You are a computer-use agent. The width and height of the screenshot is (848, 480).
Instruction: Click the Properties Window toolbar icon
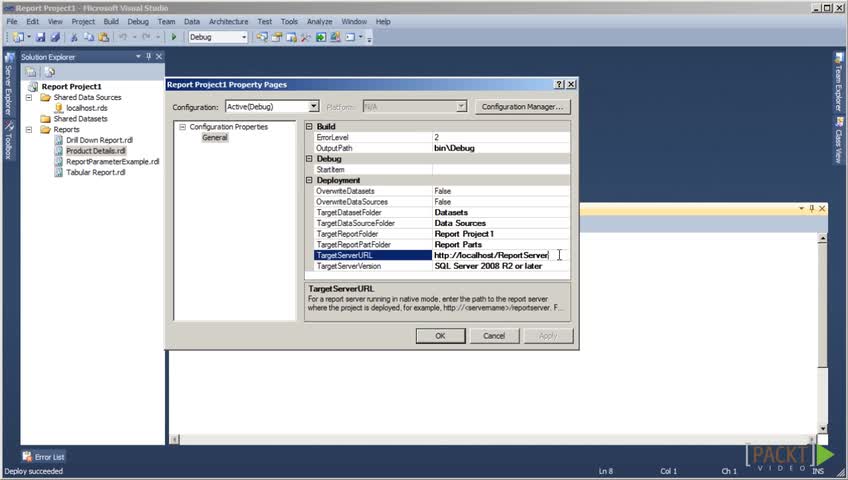tap(277, 37)
